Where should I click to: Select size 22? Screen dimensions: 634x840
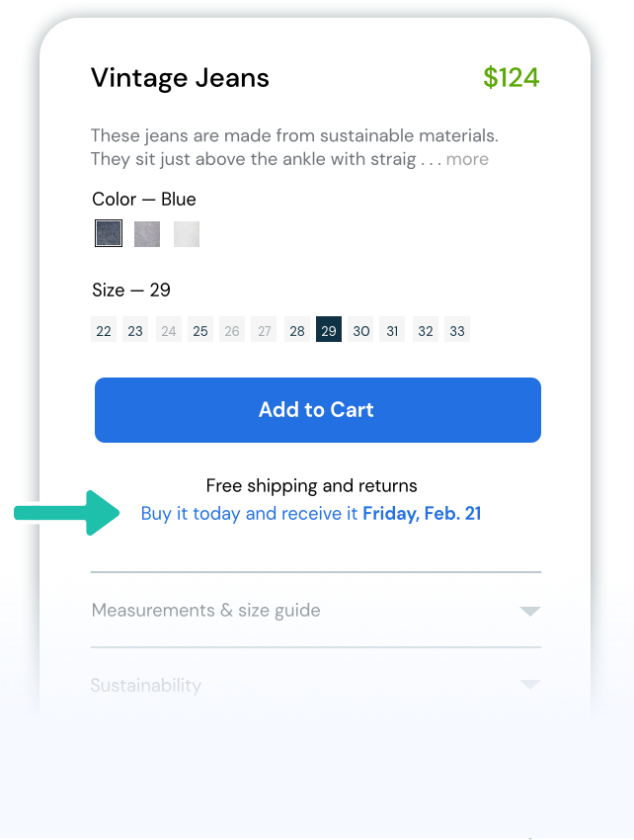pyautogui.click(x=104, y=330)
